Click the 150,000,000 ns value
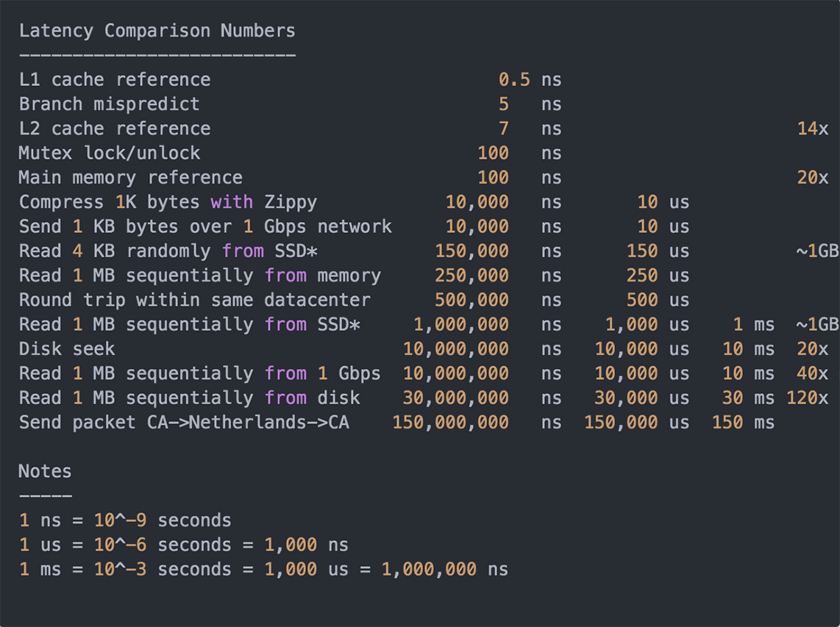Image resolution: width=840 pixels, height=627 pixels. [450, 422]
